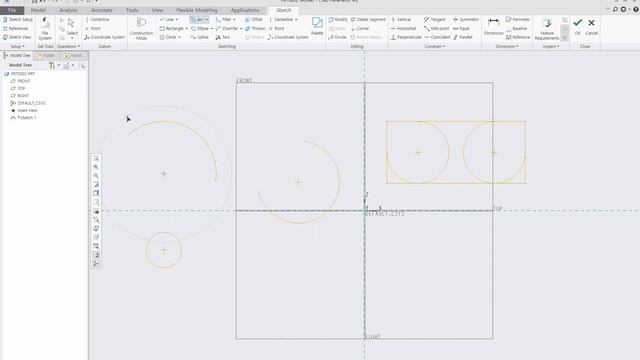This screenshot has height=360, width=640.
Task: Open the sketcher Palette
Action: coord(317,26)
